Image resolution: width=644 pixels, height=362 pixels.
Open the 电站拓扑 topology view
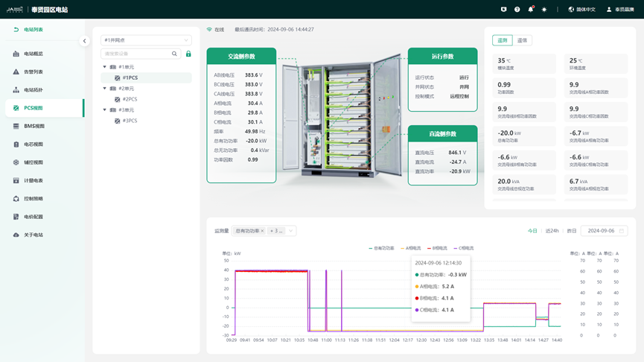click(33, 90)
